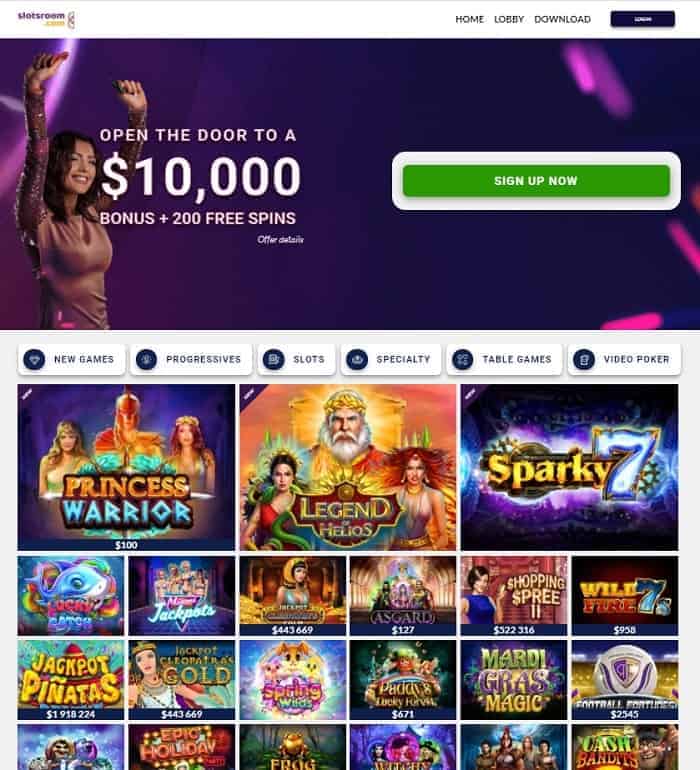The width and height of the screenshot is (700, 770).
Task: Go to the Lobby page
Action: click(509, 19)
